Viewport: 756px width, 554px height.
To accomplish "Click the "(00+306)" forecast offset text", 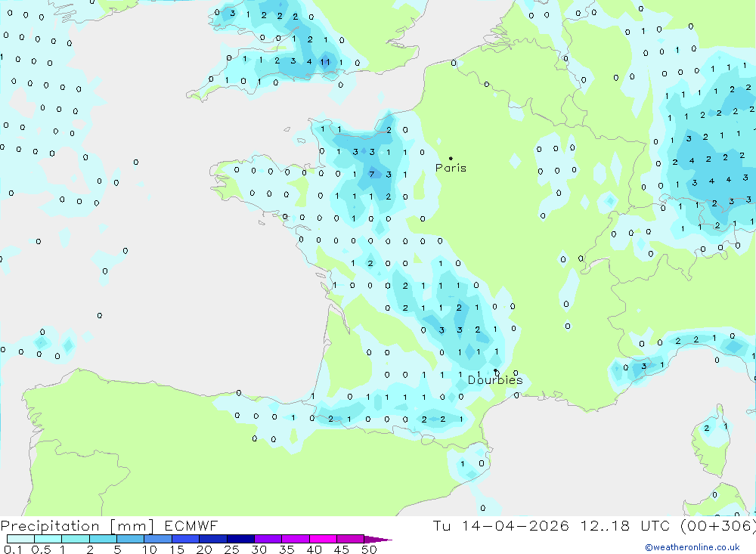I will click(718, 526).
